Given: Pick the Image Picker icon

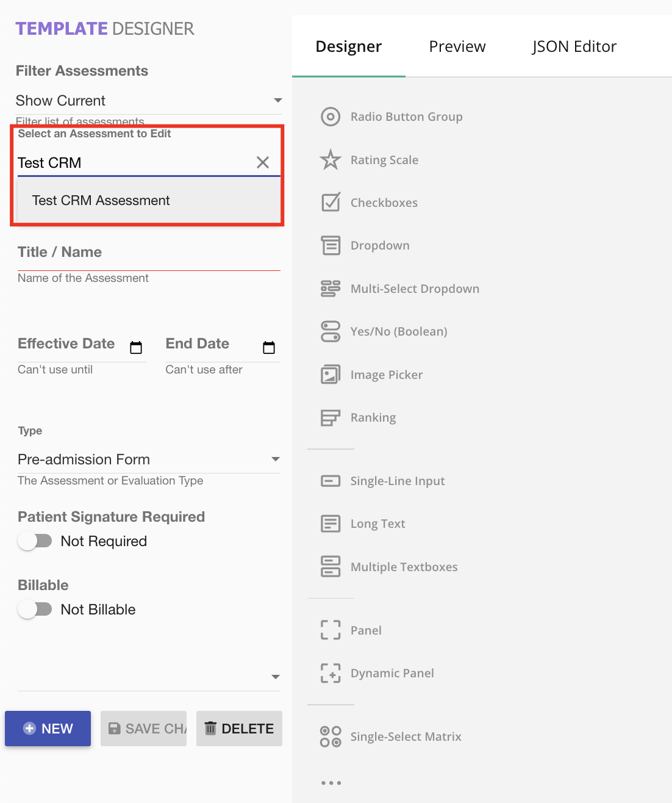Looking at the screenshot, I should 331,375.
